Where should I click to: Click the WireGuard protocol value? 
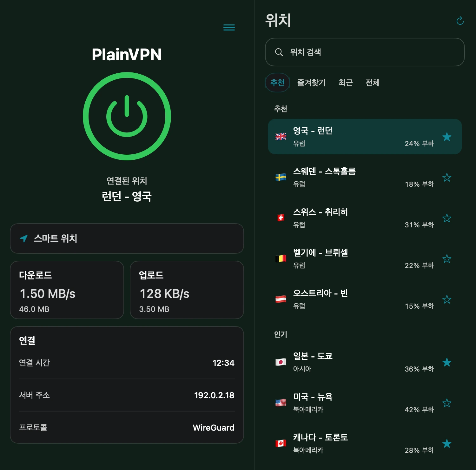click(214, 428)
